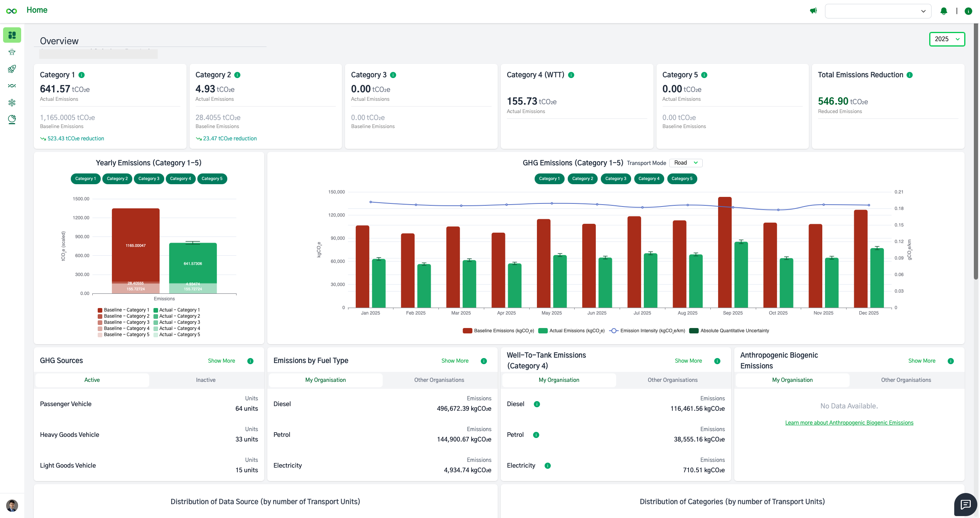The height and width of the screenshot is (518, 980).
Task: Show info for Category 3 card
Action: click(393, 75)
